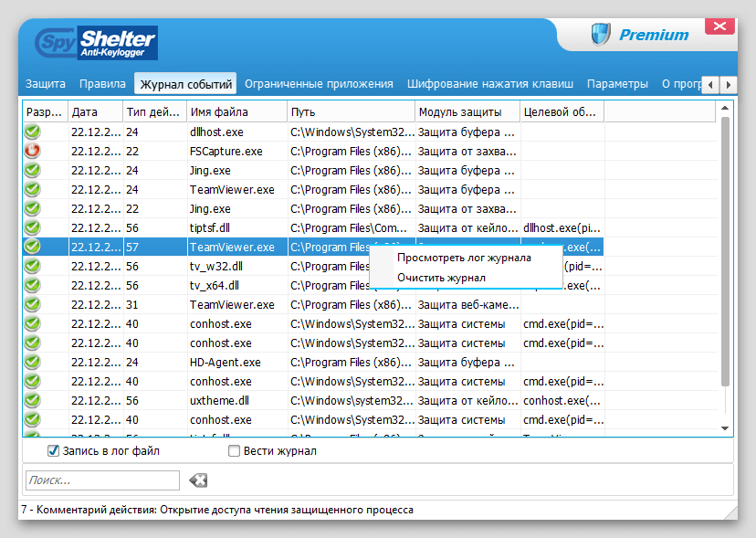Open 'Шифрование нажатия клавиш' tab

(490, 84)
